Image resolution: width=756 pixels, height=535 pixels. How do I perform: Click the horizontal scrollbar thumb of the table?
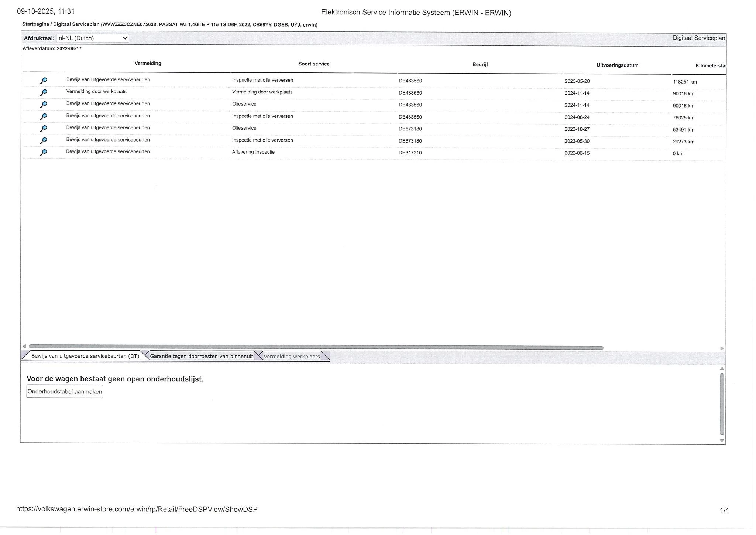[x=316, y=347]
